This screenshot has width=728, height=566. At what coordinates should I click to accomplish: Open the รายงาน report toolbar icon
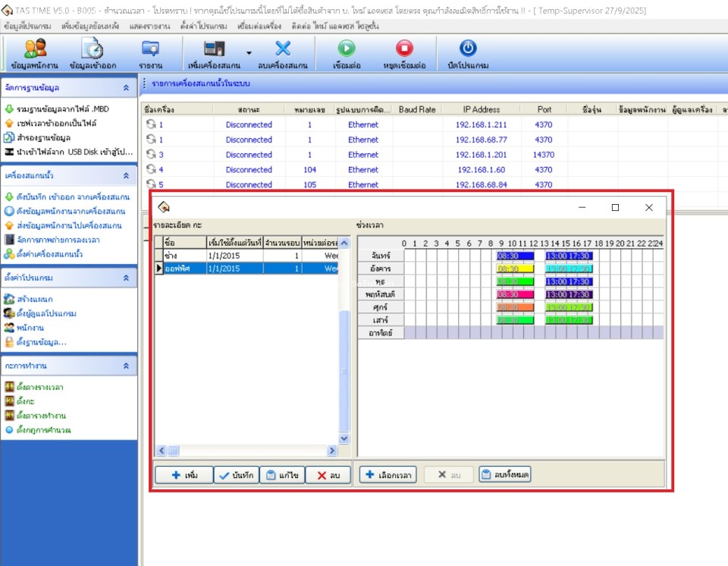(150, 49)
